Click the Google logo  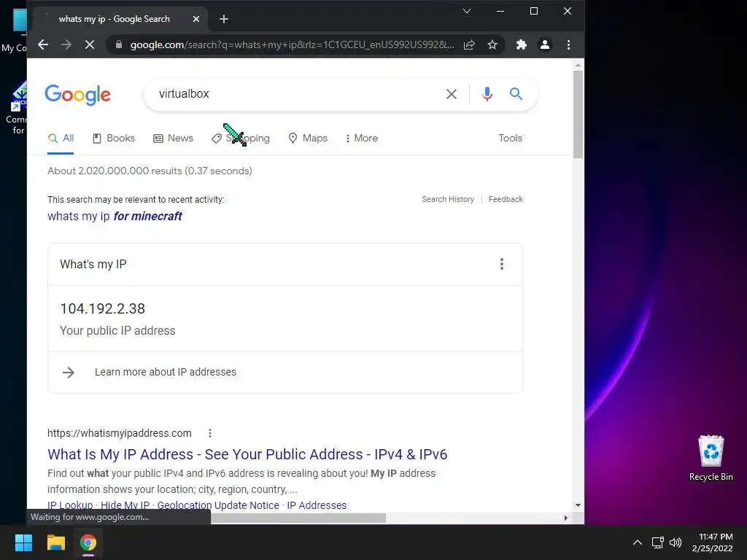pos(77,95)
